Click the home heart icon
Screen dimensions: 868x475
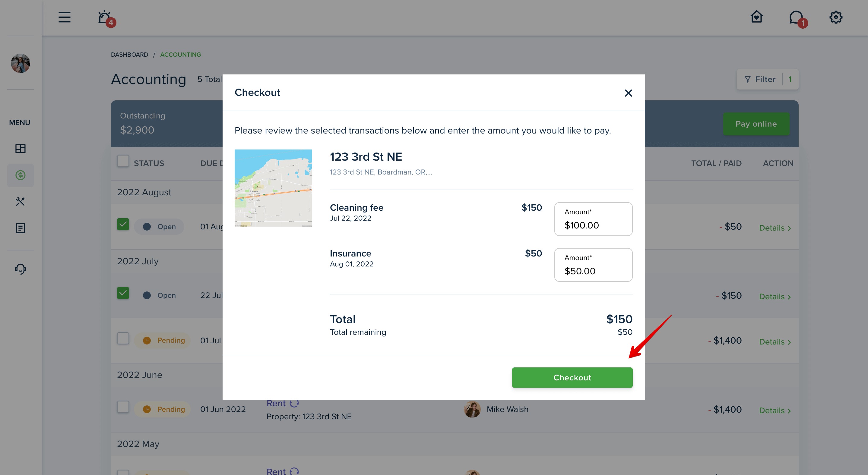[756, 17]
